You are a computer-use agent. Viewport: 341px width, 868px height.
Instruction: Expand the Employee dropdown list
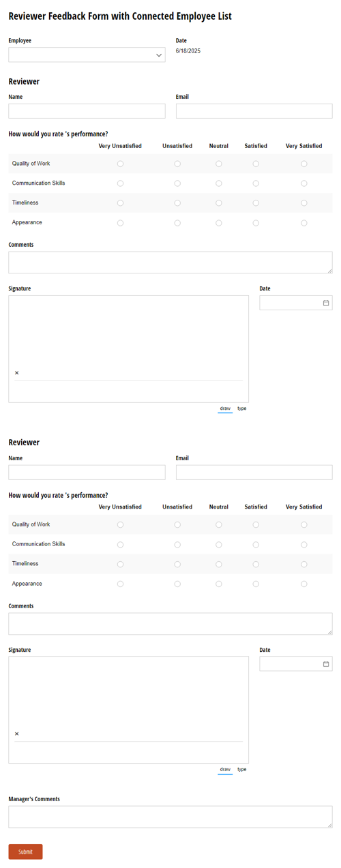click(87, 55)
